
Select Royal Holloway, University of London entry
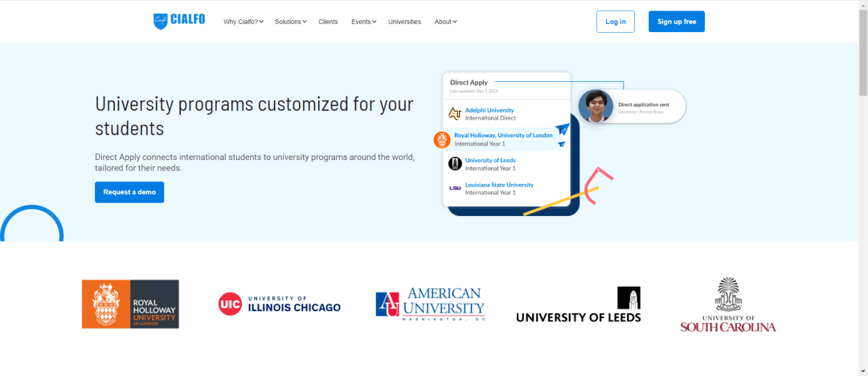(502, 139)
